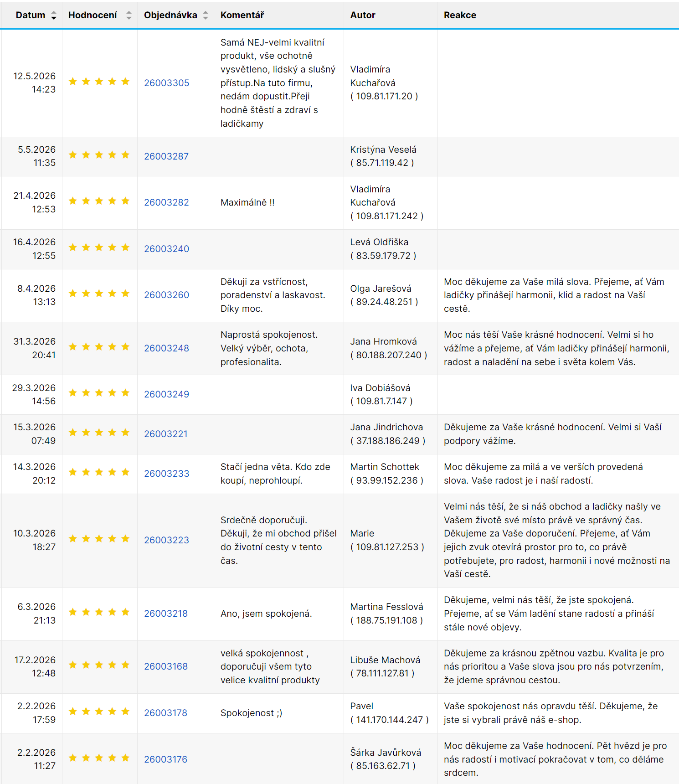Select the Komentář column header
The width and height of the screenshot is (679, 784).
point(242,15)
